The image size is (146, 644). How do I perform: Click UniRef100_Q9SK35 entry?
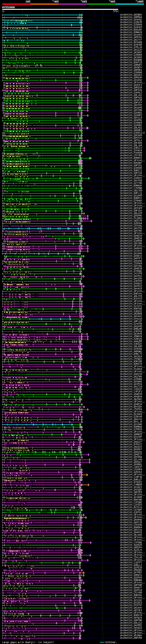[x=131, y=100]
